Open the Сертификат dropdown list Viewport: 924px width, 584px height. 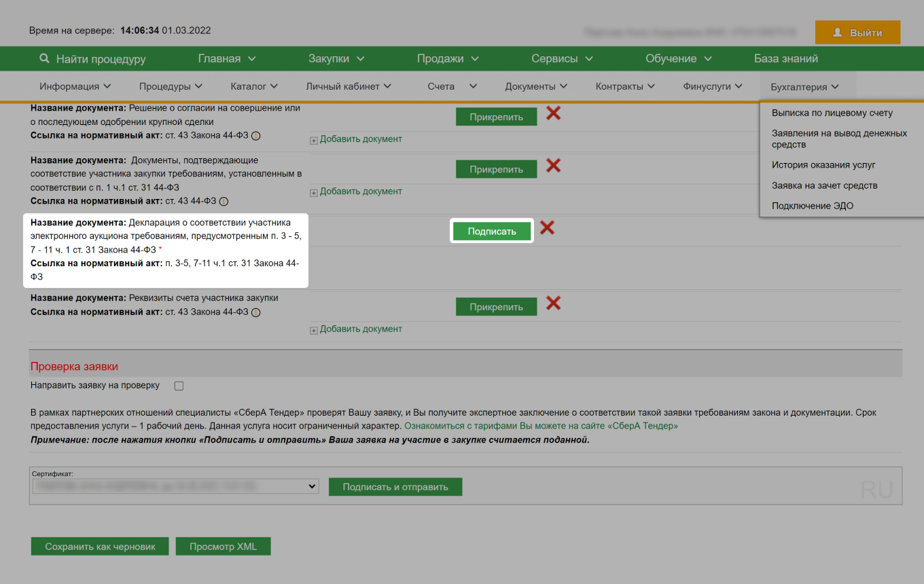click(x=175, y=486)
